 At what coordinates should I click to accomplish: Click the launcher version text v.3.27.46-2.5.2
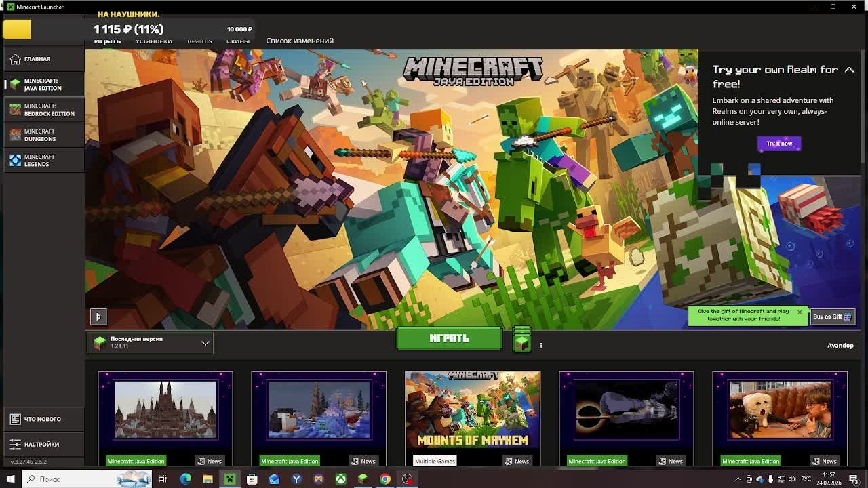click(28, 462)
